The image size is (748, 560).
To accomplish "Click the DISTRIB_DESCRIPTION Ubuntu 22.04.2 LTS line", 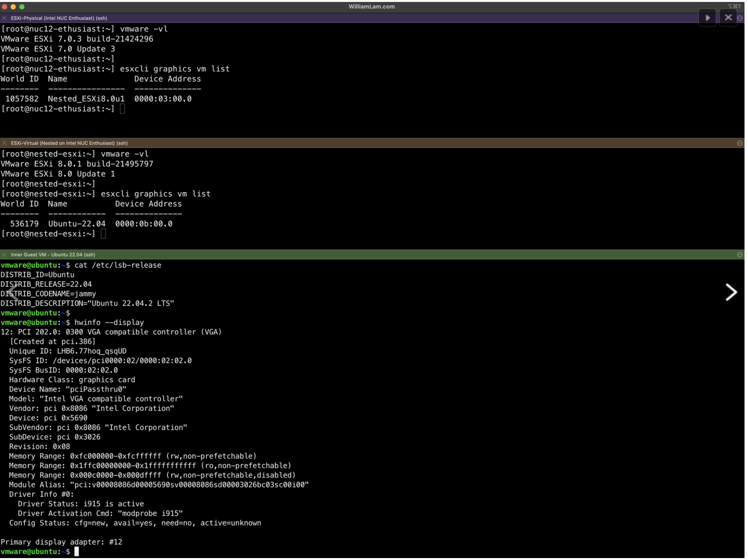I will 87,304.
